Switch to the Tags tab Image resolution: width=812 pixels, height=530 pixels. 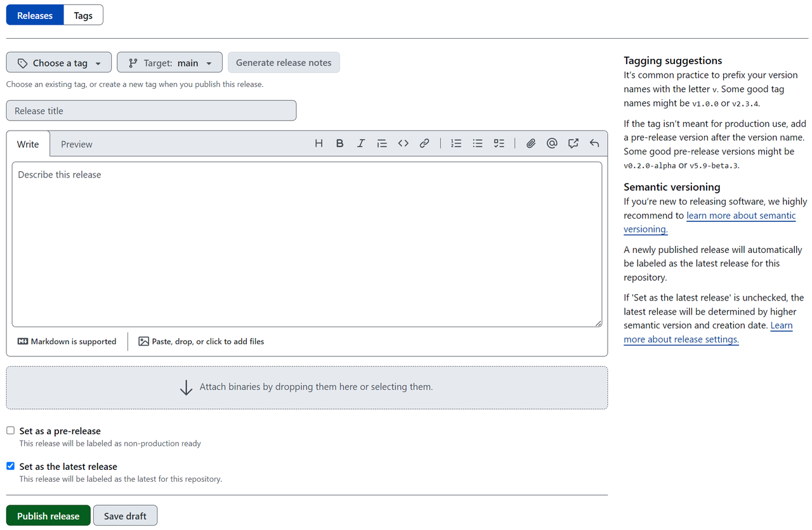(83, 15)
